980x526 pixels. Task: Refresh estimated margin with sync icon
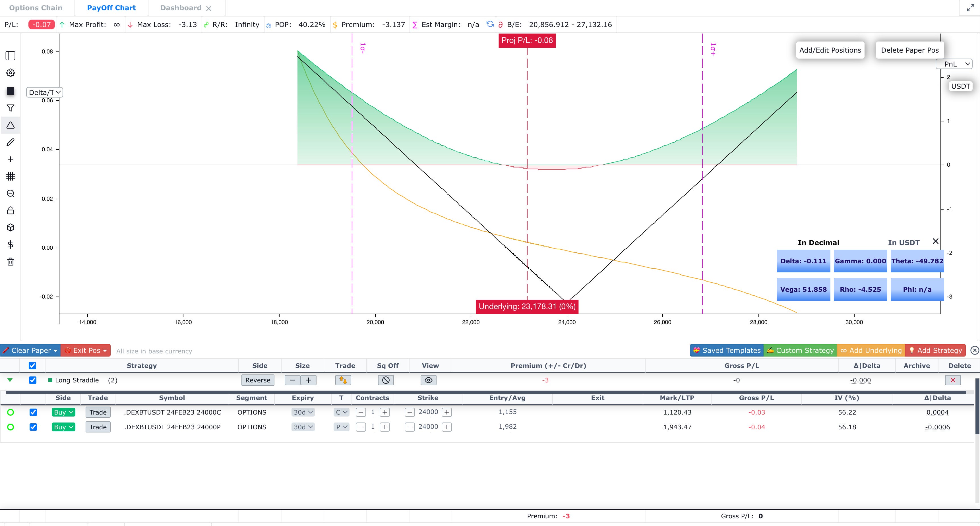[490, 24]
